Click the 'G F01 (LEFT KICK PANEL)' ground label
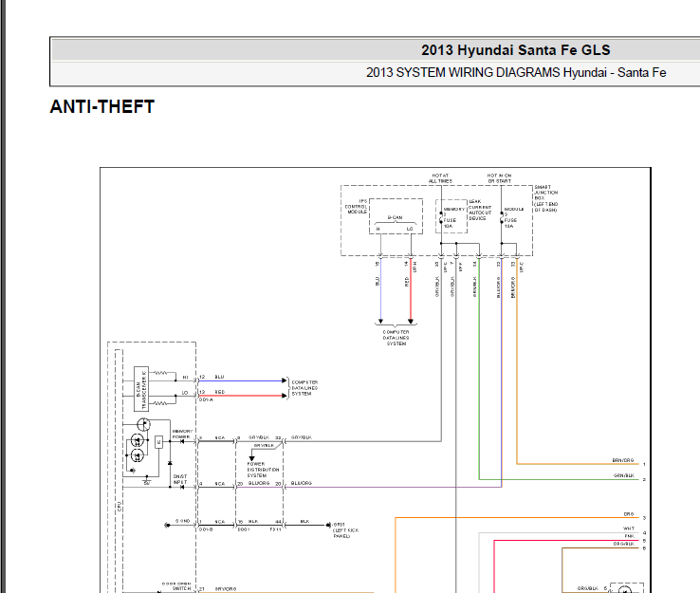 click(x=345, y=530)
